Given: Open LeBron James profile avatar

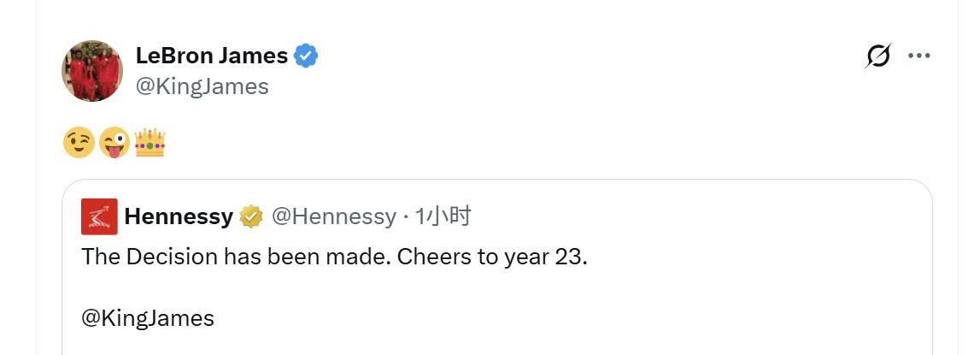Looking at the screenshot, I should (x=92, y=71).
